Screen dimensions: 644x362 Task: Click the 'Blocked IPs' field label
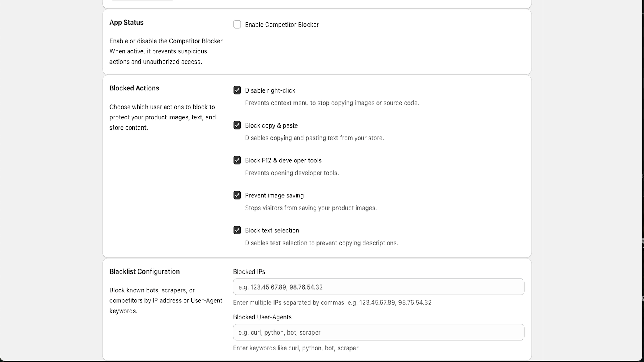249,271
